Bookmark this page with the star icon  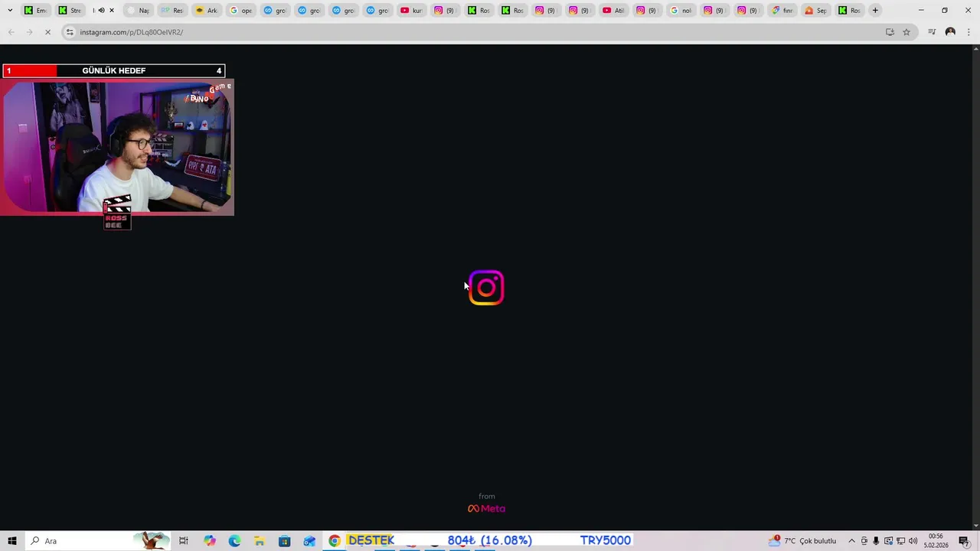point(906,32)
